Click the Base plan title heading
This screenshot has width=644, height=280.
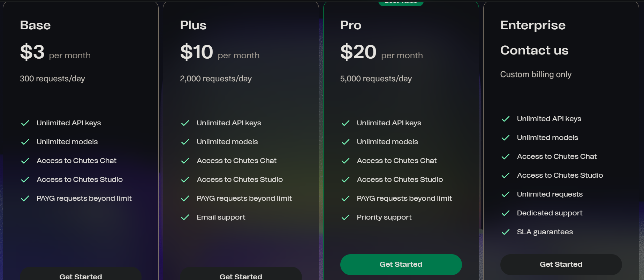35,25
